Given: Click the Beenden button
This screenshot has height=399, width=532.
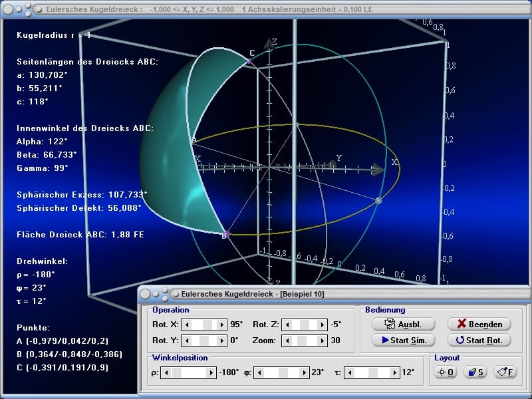Looking at the screenshot, I should 479,324.
